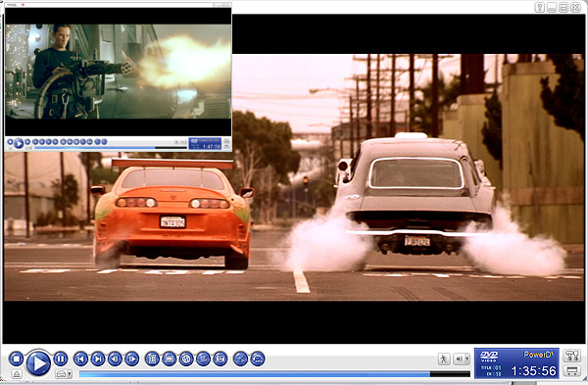Open the configuration tools button
588x385 pixels.
click(572, 355)
